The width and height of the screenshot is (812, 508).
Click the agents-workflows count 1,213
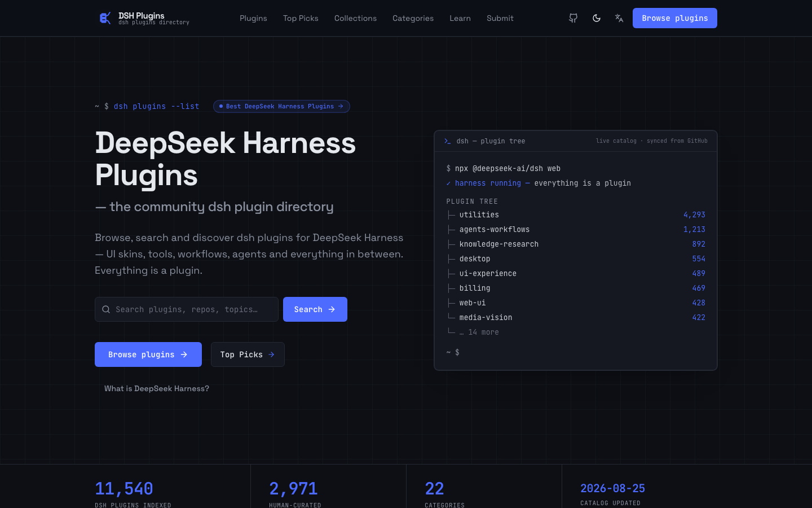[x=694, y=229]
